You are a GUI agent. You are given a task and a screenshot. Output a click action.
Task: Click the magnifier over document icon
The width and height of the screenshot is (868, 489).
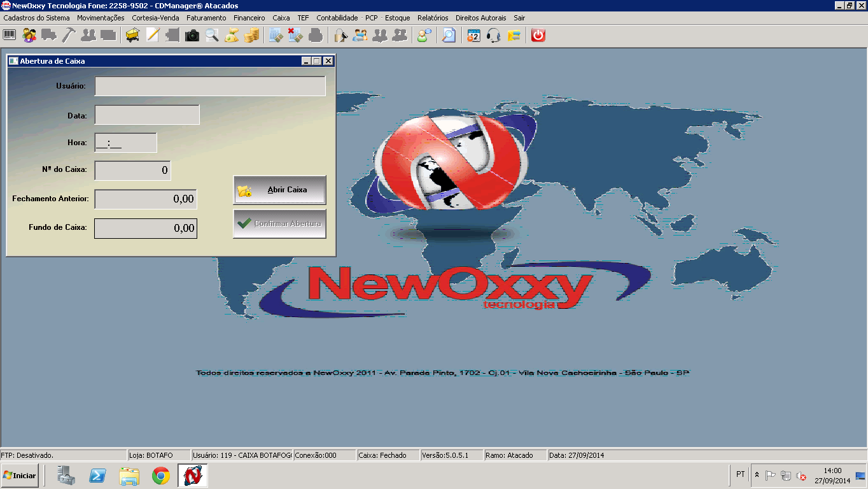(211, 36)
